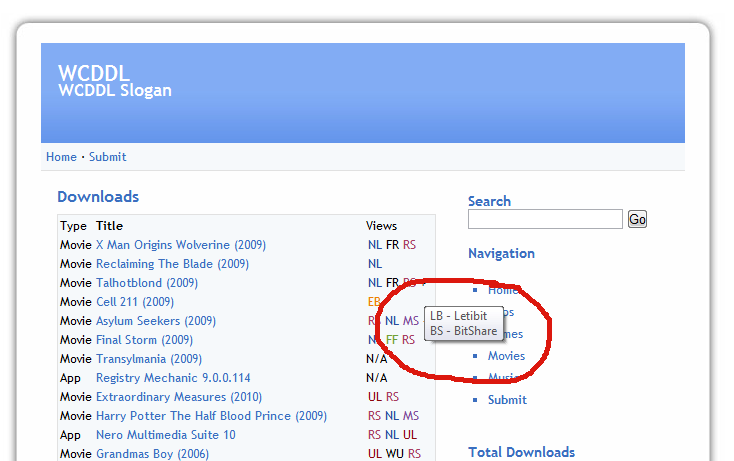Select Grandmas Boy (2006) movie link
This screenshot has width=734, height=461.
pyautogui.click(x=152, y=454)
